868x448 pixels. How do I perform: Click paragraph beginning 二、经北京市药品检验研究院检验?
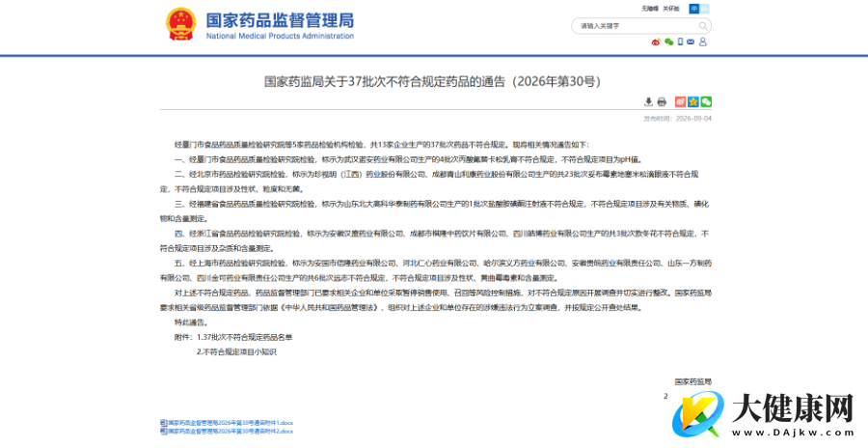click(429, 182)
